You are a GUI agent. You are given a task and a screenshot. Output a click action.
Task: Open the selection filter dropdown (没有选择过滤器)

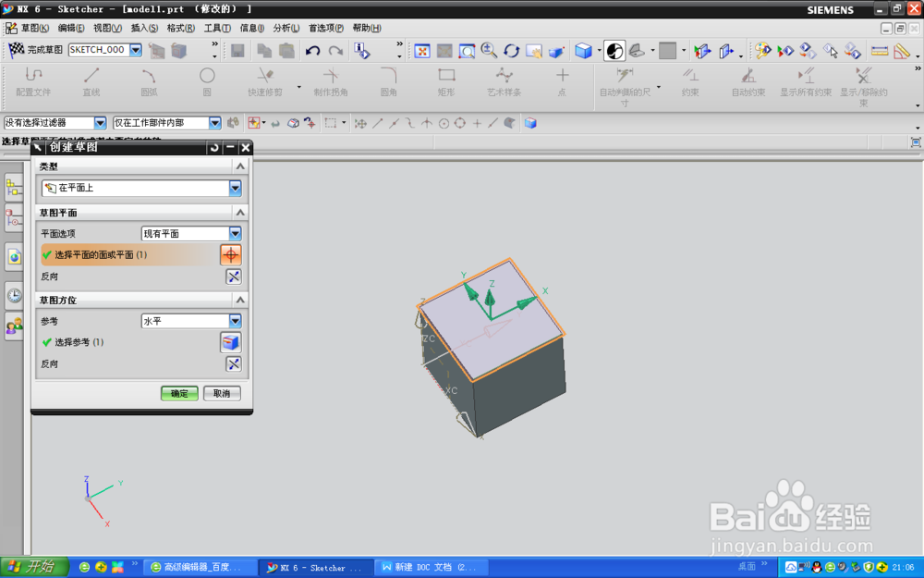pyautogui.click(x=100, y=123)
